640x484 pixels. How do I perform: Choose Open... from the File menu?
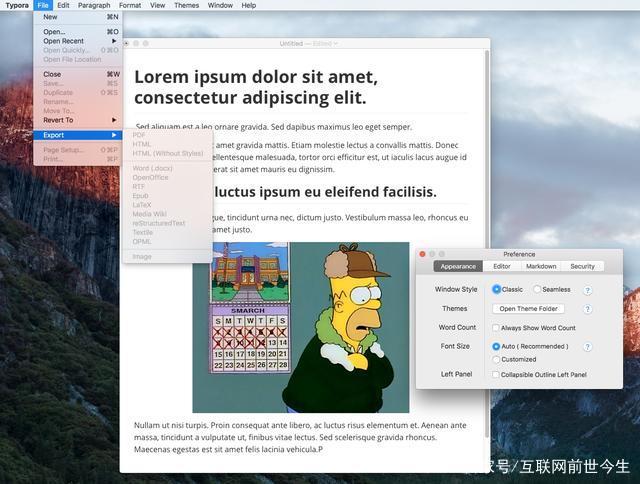[78, 31]
